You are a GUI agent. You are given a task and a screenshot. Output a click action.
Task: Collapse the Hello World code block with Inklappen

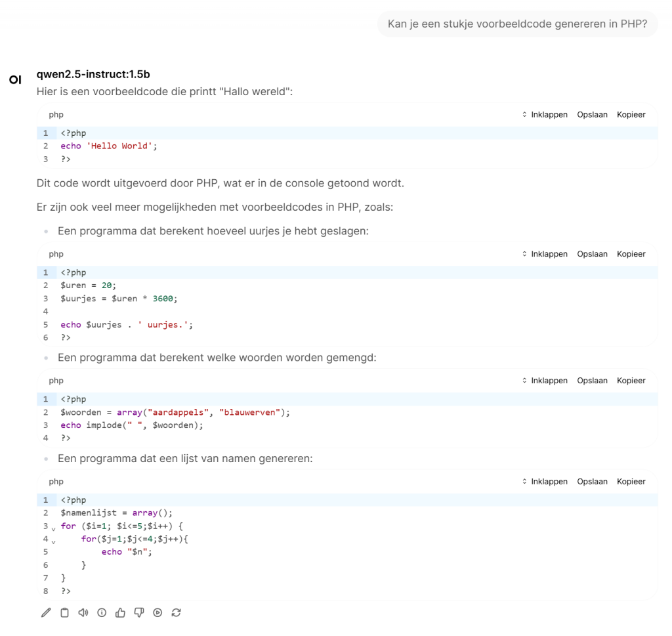[545, 115]
